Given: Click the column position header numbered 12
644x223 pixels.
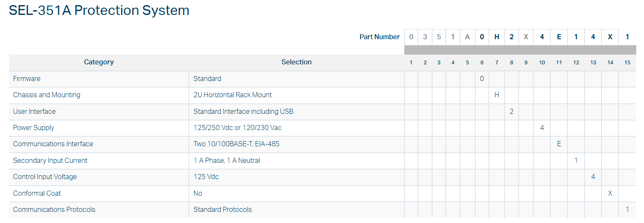Looking at the screenshot, I should [x=576, y=63].
